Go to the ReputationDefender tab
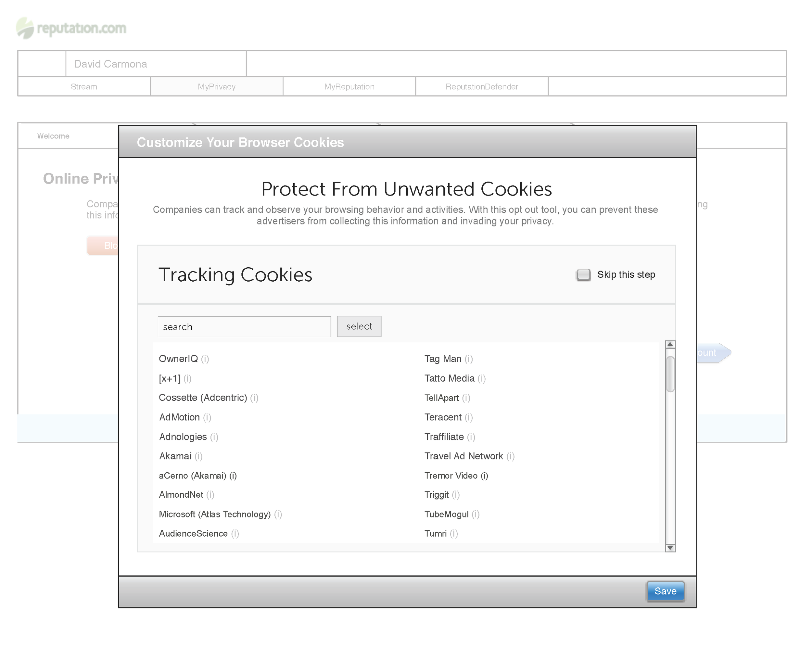812x650 pixels. point(482,87)
